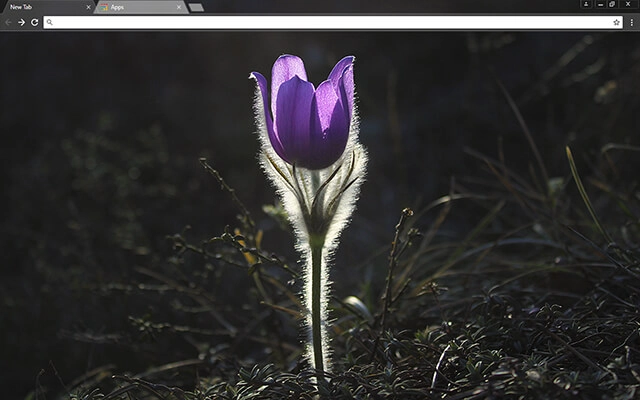Close the New Tab tab

pos(88,7)
